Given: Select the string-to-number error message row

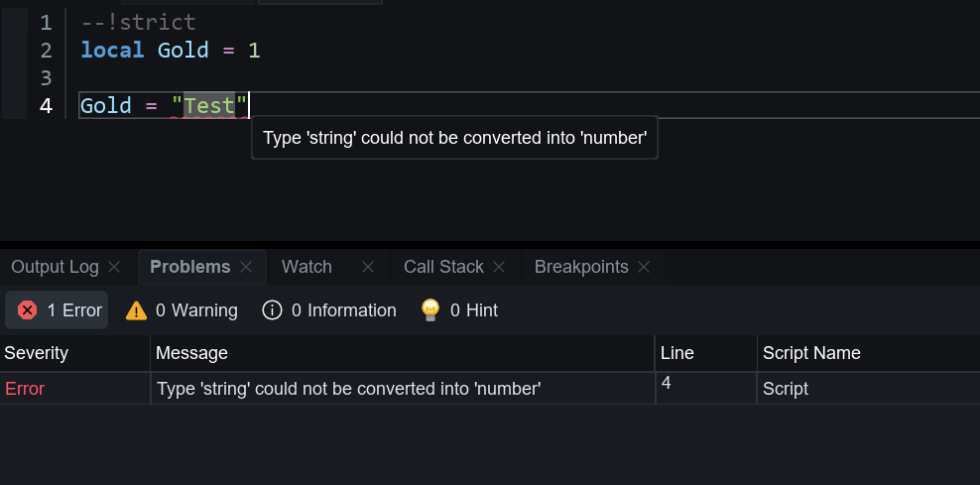Looking at the screenshot, I should 348,389.
